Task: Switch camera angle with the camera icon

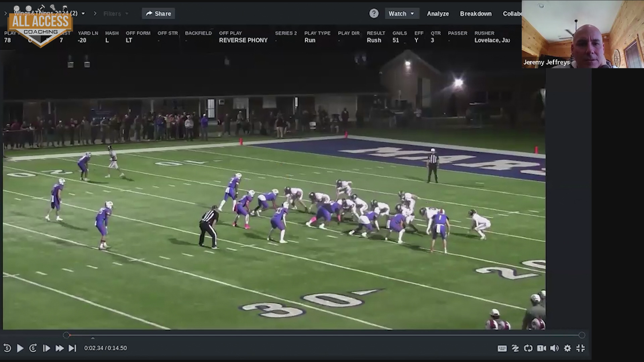Action: [541, 348]
